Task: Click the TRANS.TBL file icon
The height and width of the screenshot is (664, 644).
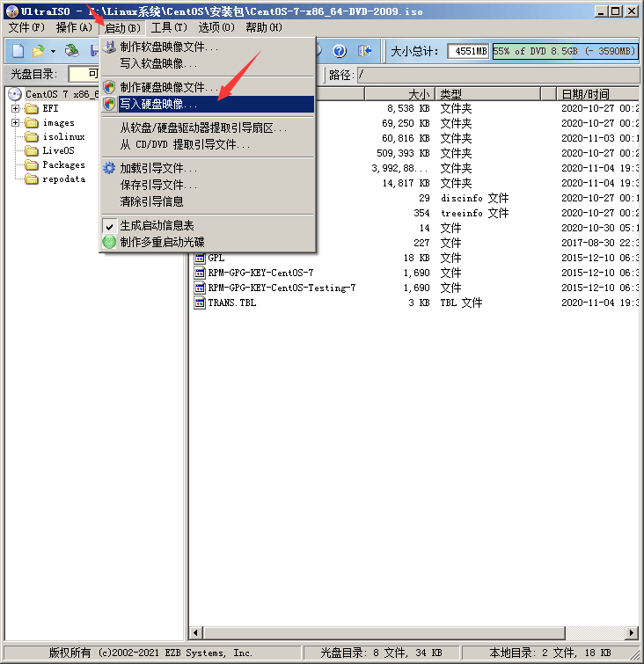Action: [x=200, y=303]
